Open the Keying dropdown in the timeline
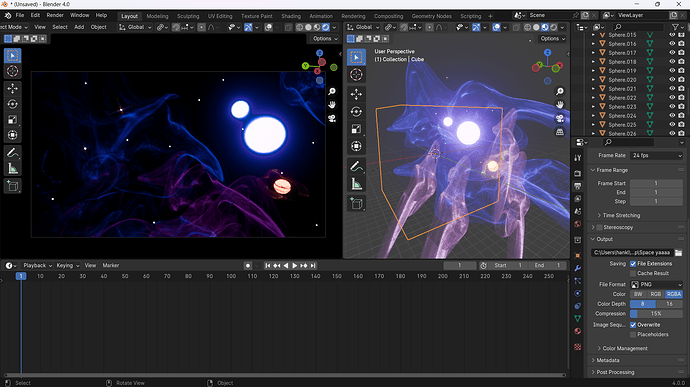The width and height of the screenshot is (690, 387). (68, 265)
